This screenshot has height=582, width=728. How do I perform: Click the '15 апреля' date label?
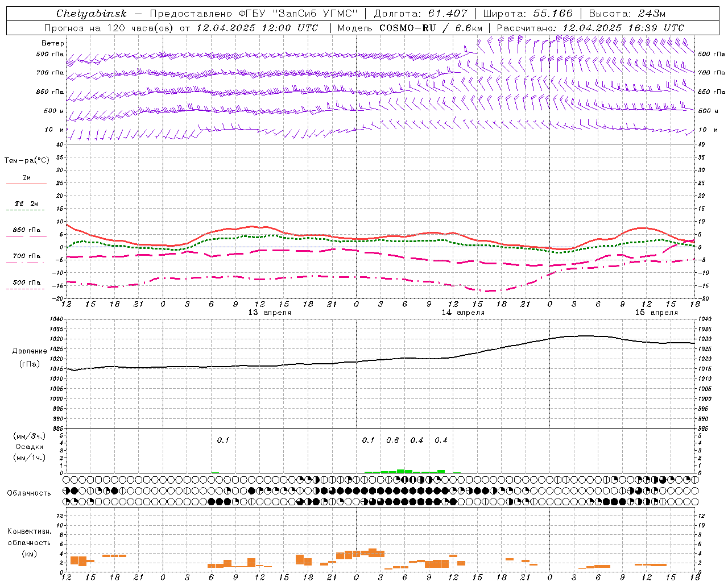[656, 313]
